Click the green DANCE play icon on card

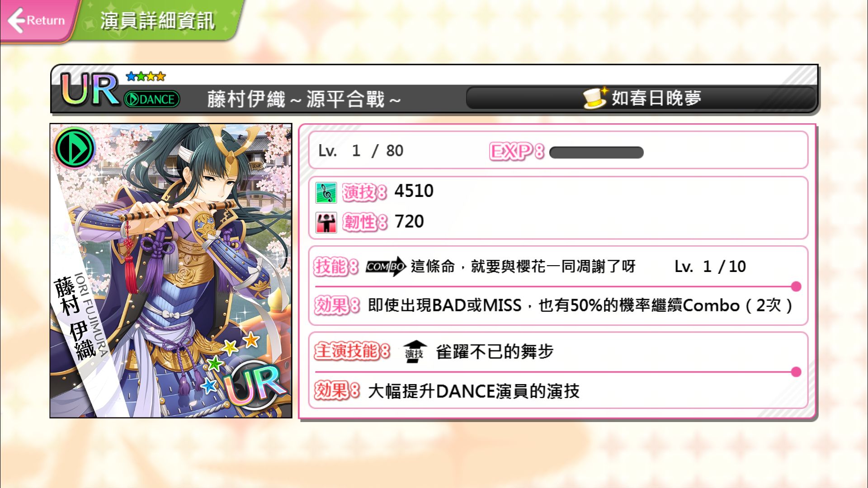[x=74, y=148]
